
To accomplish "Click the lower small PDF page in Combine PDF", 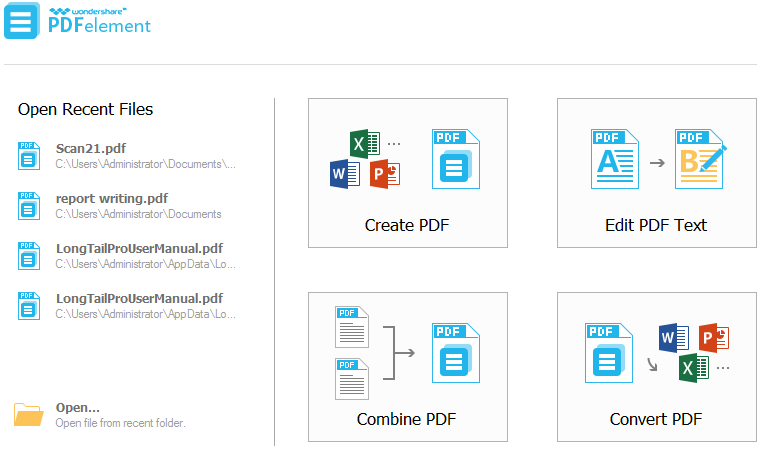I will click(352, 379).
